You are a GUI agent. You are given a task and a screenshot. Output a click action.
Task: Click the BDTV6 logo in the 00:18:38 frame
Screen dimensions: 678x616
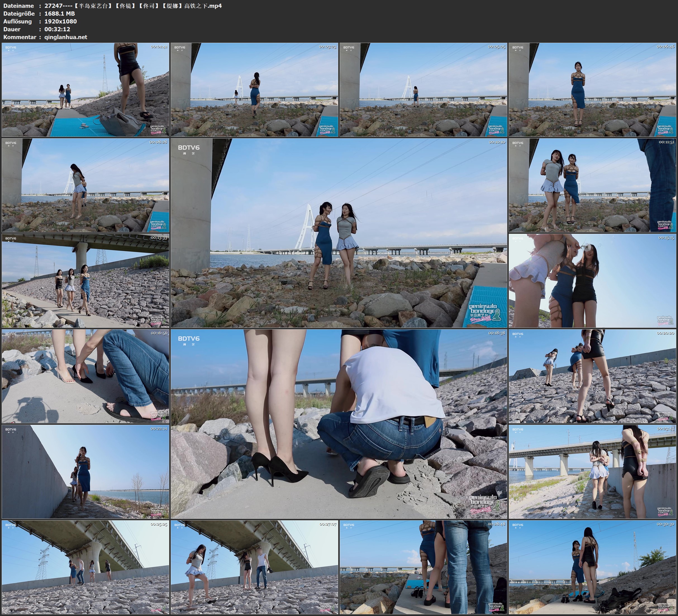coord(189,339)
